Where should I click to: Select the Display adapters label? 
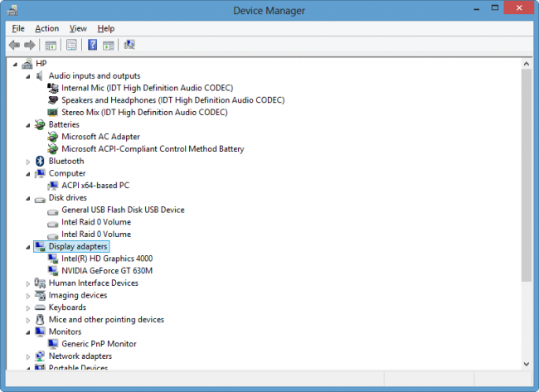point(78,246)
